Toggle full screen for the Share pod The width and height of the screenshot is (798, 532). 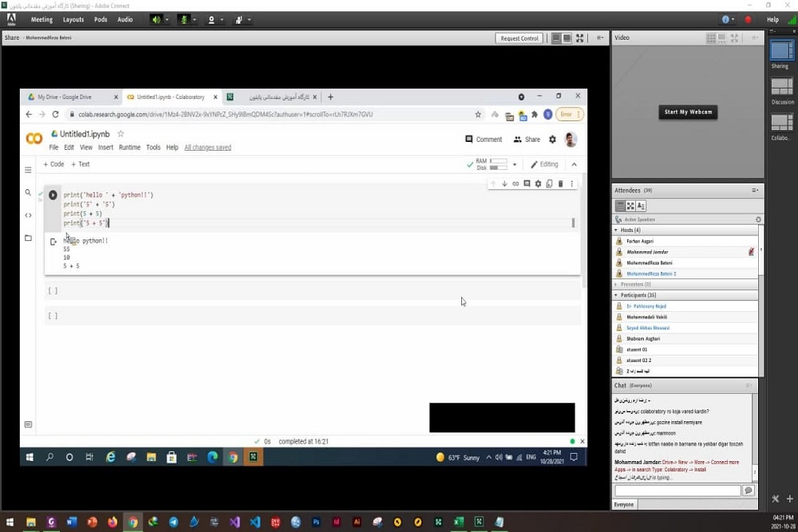coord(579,38)
